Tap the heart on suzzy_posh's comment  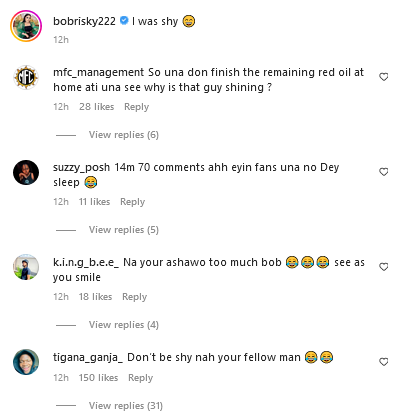[x=384, y=172]
